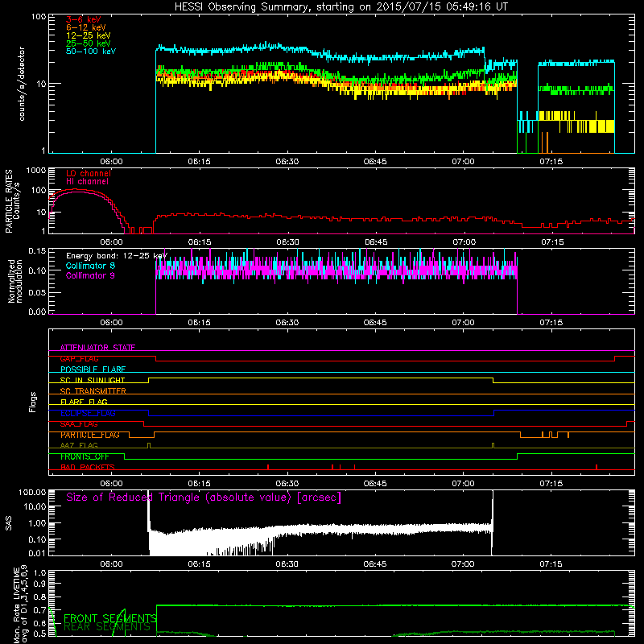Click the FLARE_FLAG label
The height and width of the screenshot is (644, 644).
point(84,402)
